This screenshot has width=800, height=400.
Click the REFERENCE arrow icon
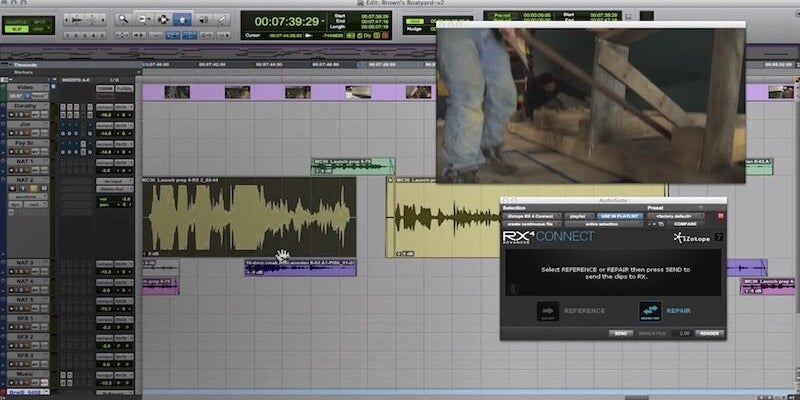(549, 310)
